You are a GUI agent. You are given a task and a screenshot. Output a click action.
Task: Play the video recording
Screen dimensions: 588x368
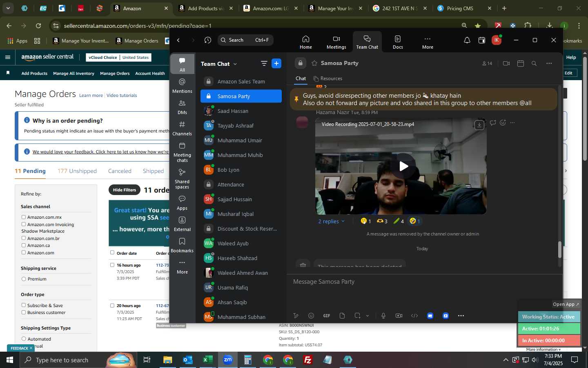403,166
